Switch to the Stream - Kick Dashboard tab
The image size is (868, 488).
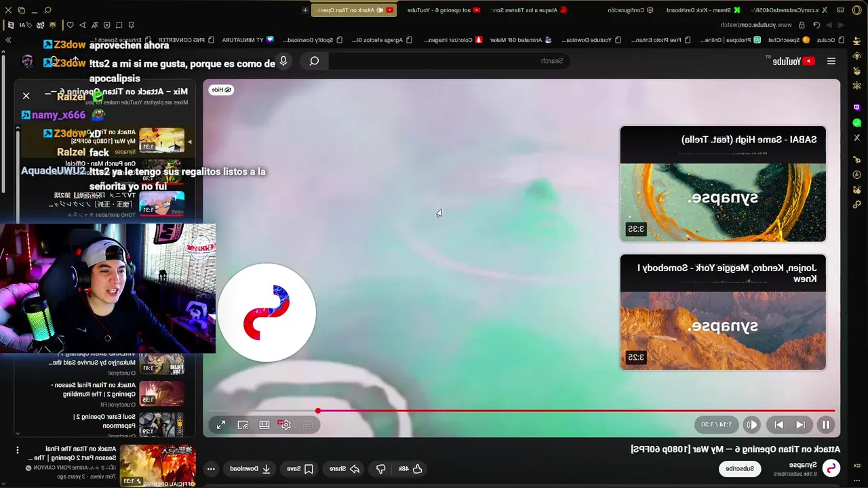coord(703,10)
